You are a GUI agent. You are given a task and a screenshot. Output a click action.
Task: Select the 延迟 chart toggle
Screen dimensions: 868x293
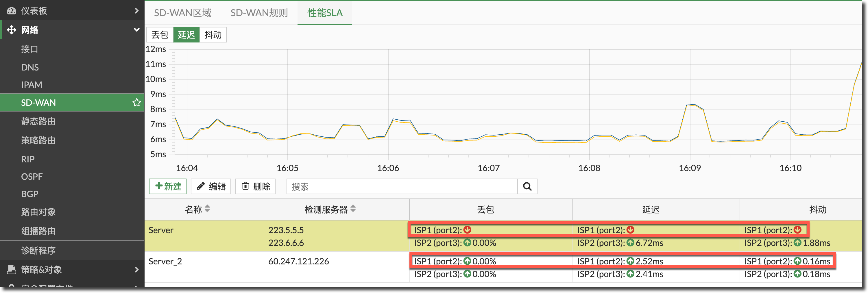pyautogui.click(x=186, y=35)
